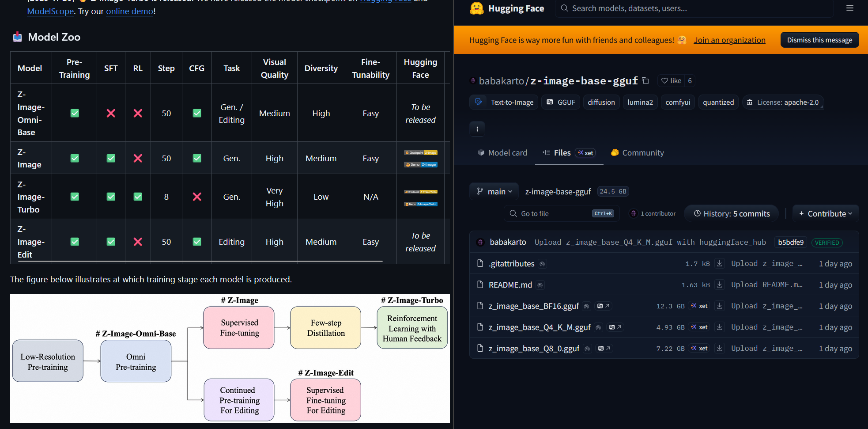The width and height of the screenshot is (868, 429).
Task: Open GGUF viewer for z_image_base_Q4_K_M.gguf
Action: click(615, 327)
